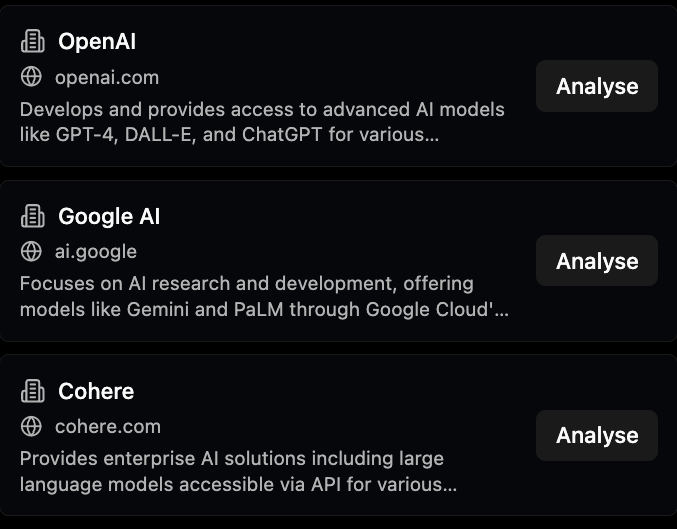Viewport: 677px width, 529px height.
Task: Select the Google AI company name
Action: pos(109,216)
